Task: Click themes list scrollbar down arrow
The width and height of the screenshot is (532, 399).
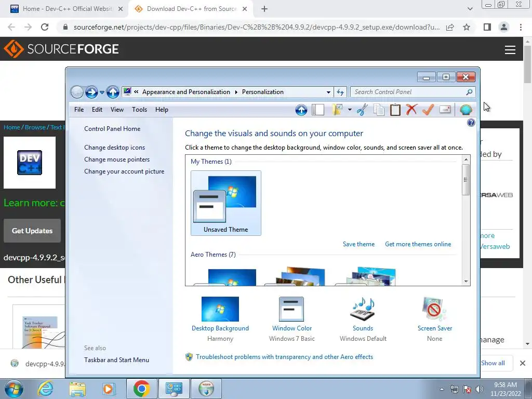Action: click(x=466, y=281)
